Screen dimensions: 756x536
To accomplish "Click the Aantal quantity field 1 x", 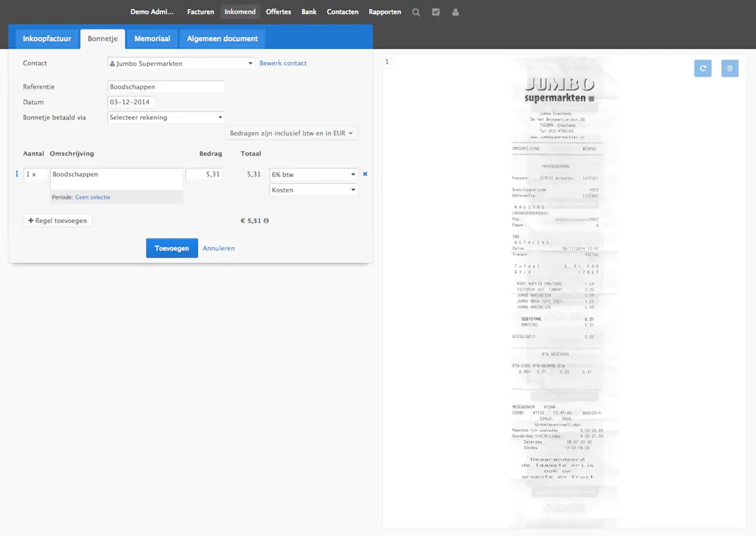I will click(x=35, y=174).
